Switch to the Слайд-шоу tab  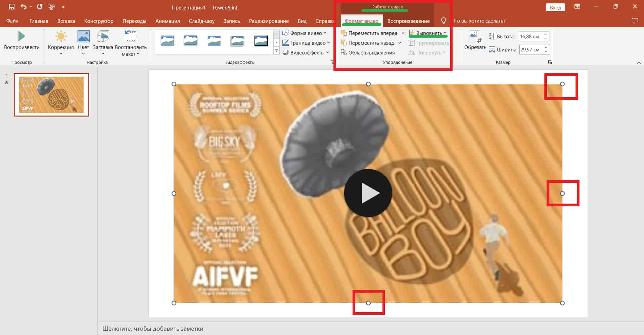tap(201, 21)
